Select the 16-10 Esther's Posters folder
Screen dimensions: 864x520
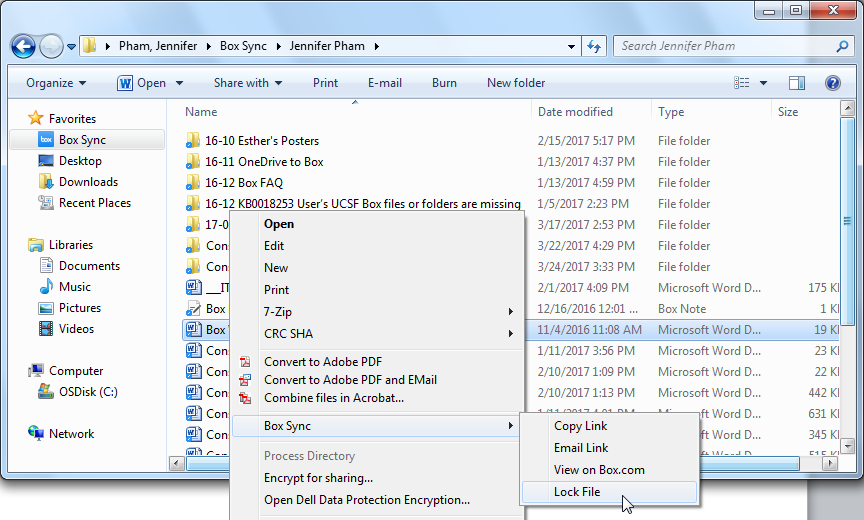262,141
